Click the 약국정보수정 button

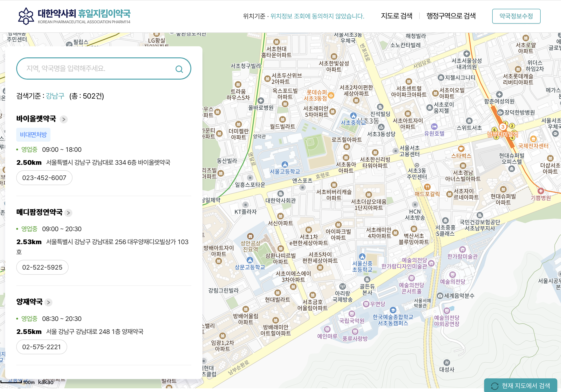tap(516, 16)
